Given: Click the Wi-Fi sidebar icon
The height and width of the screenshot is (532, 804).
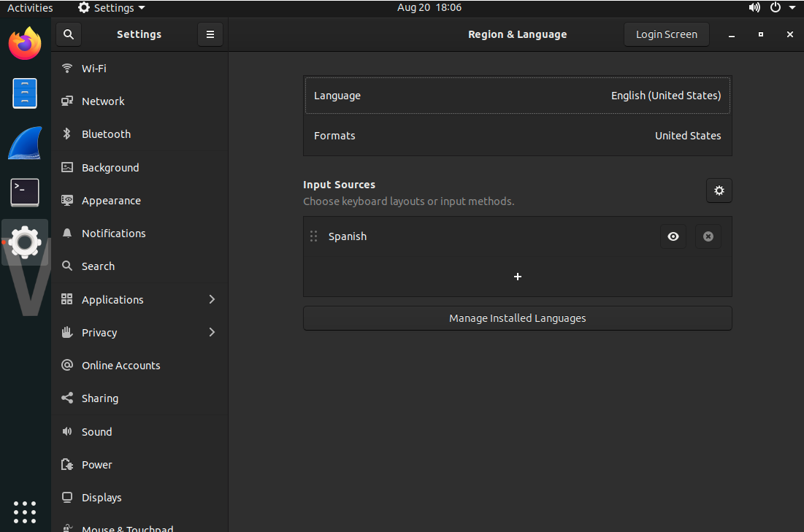Looking at the screenshot, I should coord(66,68).
